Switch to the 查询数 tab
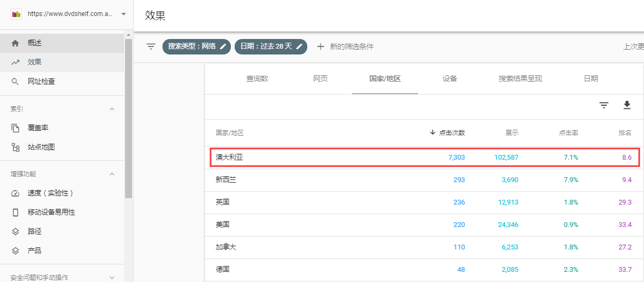Image resolution: width=644 pixels, height=282 pixels. click(257, 79)
